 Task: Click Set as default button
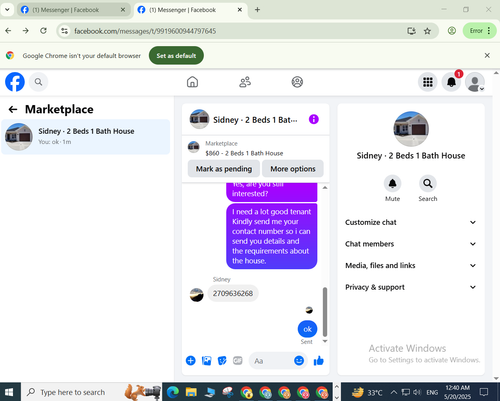point(176,56)
